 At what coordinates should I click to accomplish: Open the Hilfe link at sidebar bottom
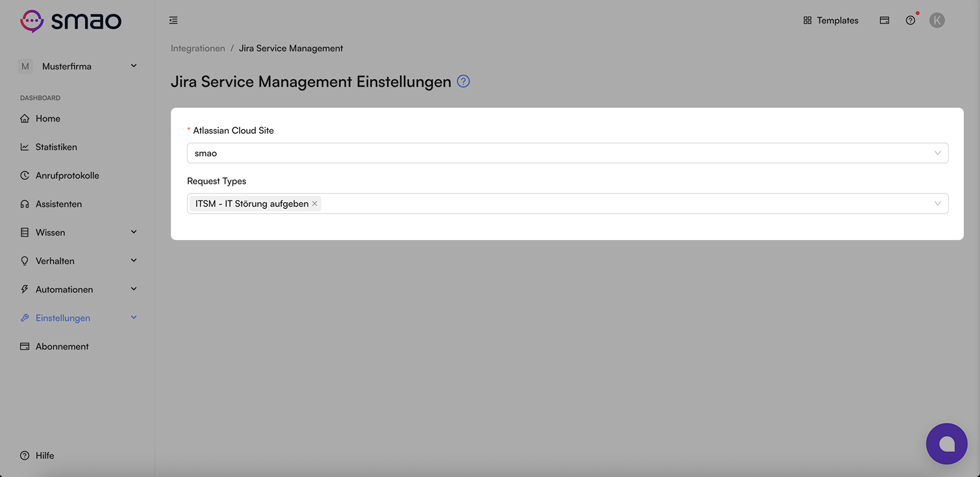coord(45,456)
